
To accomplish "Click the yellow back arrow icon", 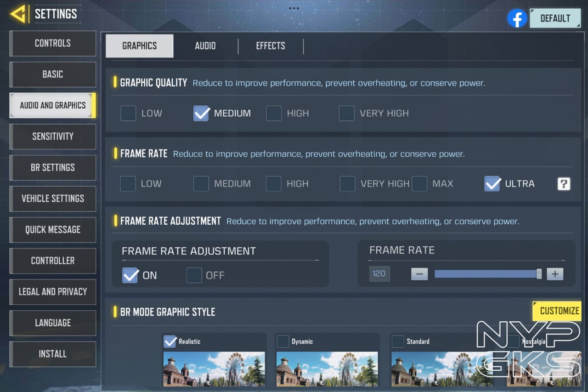I will pyautogui.click(x=18, y=14).
